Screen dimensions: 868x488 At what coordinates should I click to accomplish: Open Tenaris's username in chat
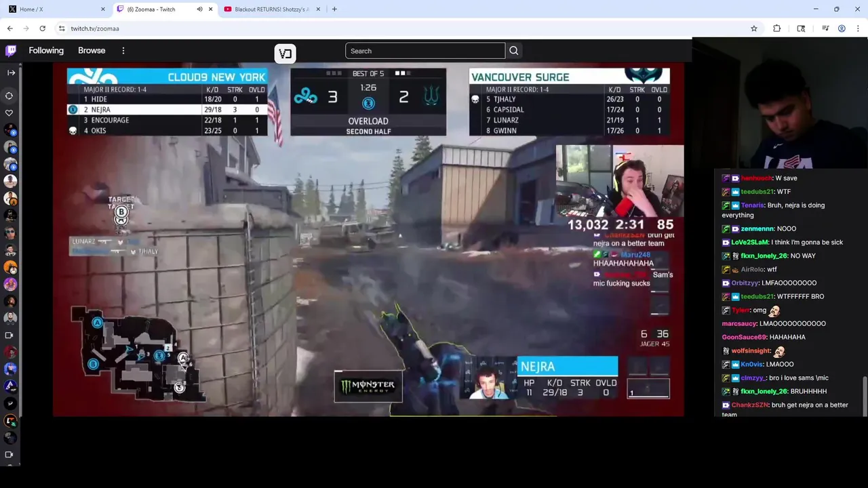pyautogui.click(x=753, y=205)
